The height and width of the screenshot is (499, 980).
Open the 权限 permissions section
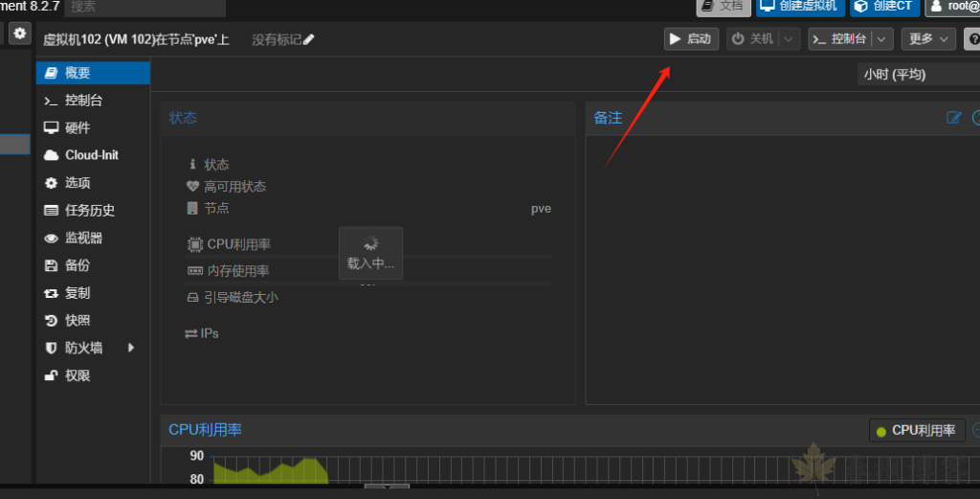(93, 375)
